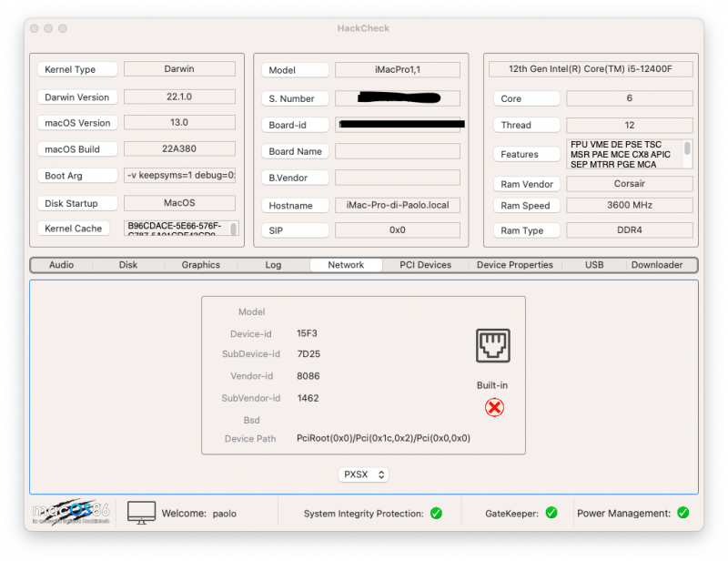Click the monitor icon beside Welcome
This screenshot has width=728, height=561.
tap(142, 513)
